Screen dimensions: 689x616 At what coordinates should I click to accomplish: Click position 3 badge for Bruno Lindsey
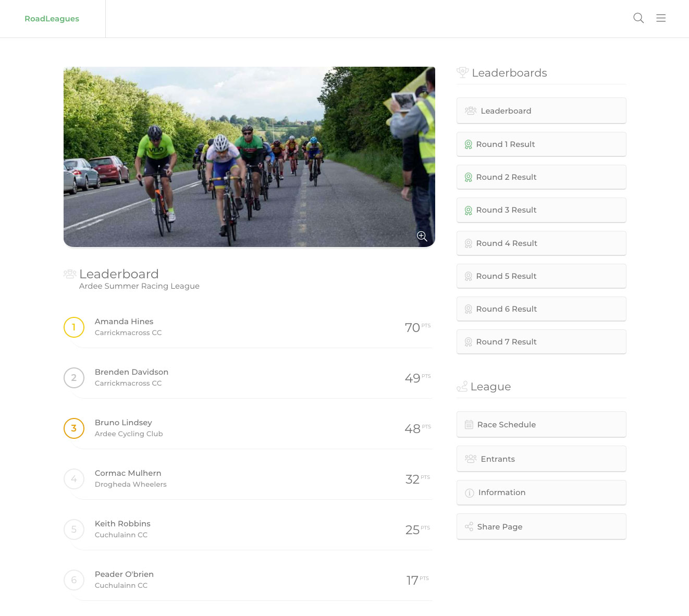coord(74,428)
